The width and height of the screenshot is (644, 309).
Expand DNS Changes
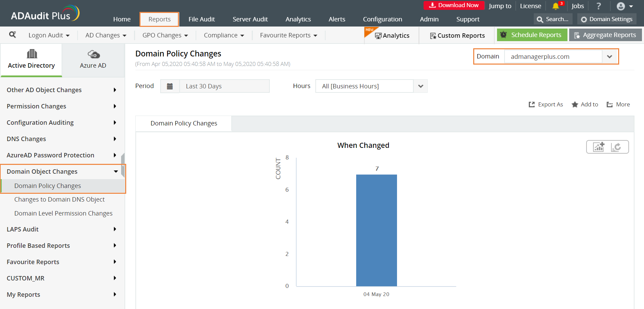(x=62, y=139)
